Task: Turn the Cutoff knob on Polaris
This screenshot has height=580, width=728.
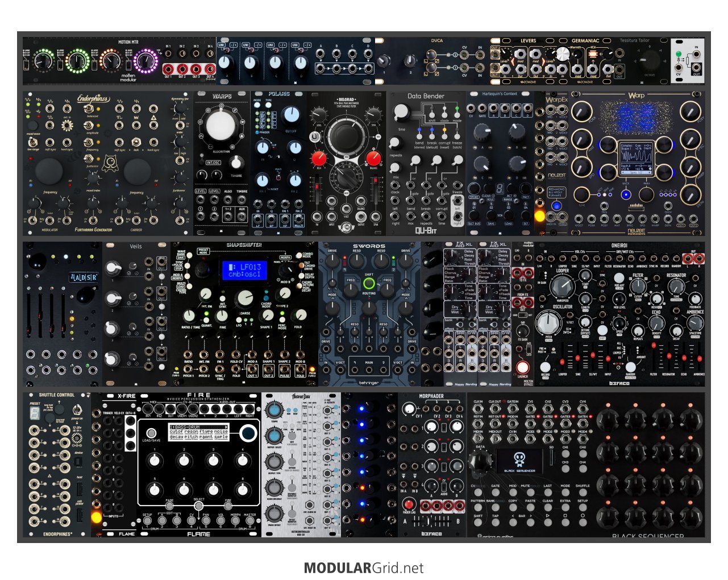Action: click(x=291, y=114)
